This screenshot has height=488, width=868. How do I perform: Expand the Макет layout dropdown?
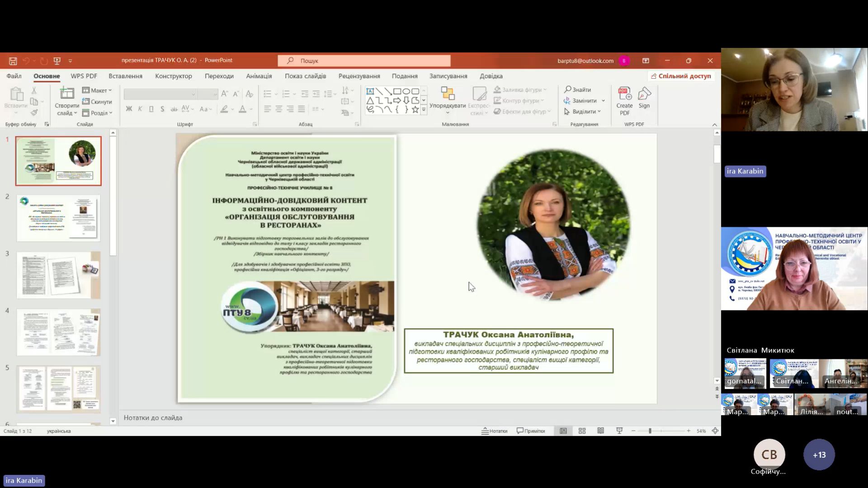97,90
